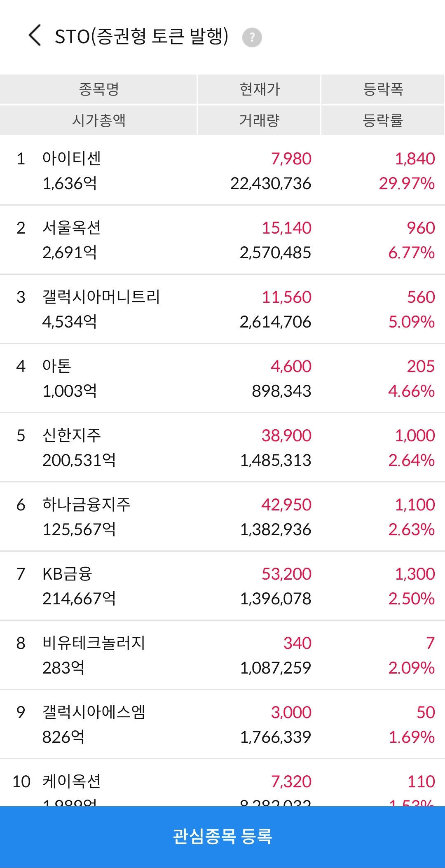The height and width of the screenshot is (868, 445).
Task: Select 비유테크놀러지 stock entry
Action: (222, 655)
